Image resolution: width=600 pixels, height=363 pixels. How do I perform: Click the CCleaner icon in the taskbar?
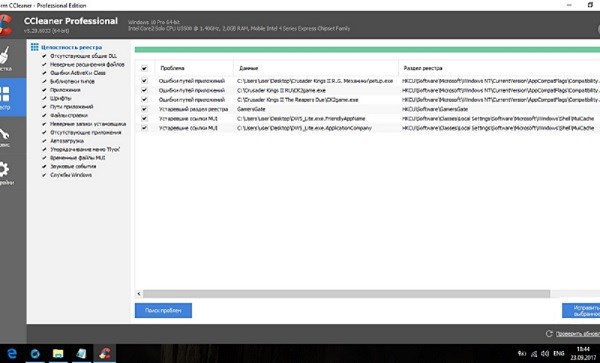pos(104,353)
